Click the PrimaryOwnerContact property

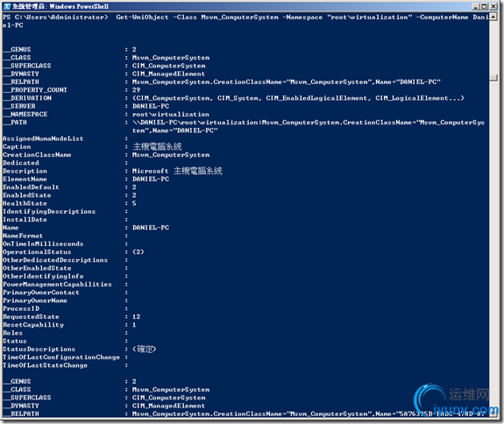point(41,293)
